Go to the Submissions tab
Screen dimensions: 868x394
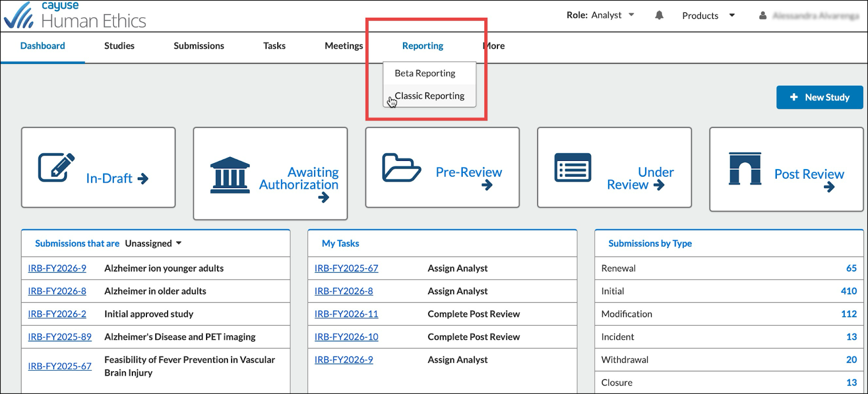(199, 46)
